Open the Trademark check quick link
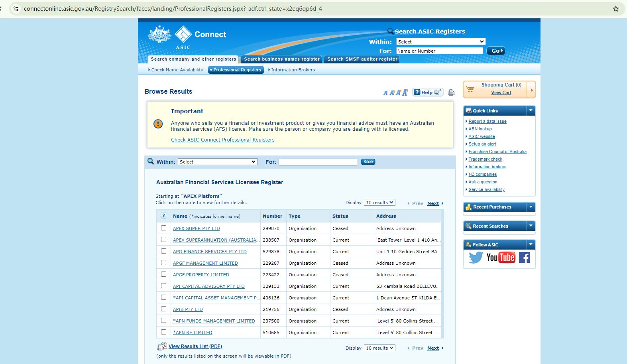The image size is (627, 364). (x=485, y=159)
